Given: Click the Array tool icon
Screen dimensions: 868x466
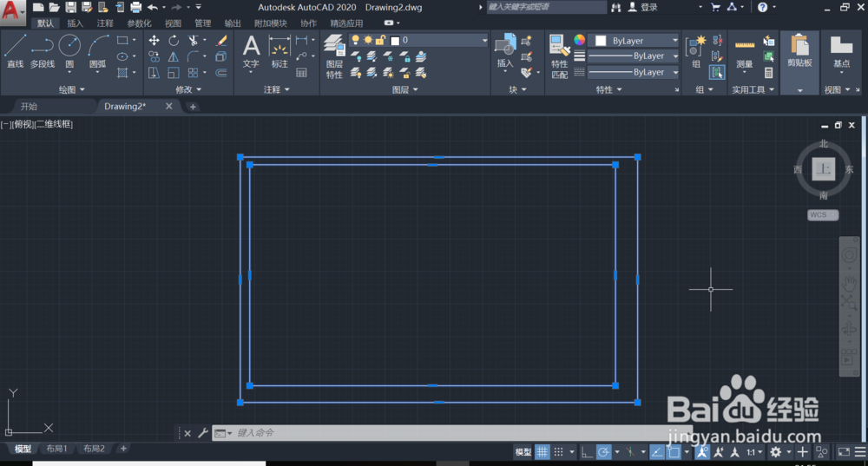Looking at the screenshot, I should 193,73.
